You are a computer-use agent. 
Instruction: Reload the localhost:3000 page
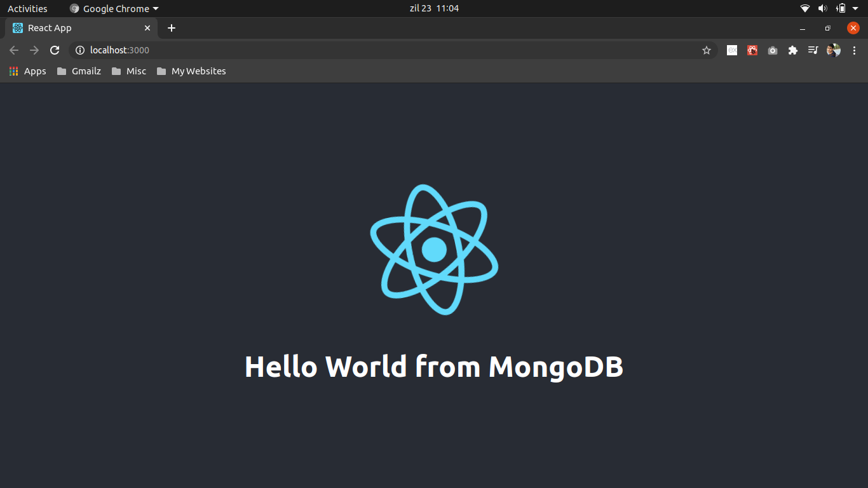tap(55, 50)
